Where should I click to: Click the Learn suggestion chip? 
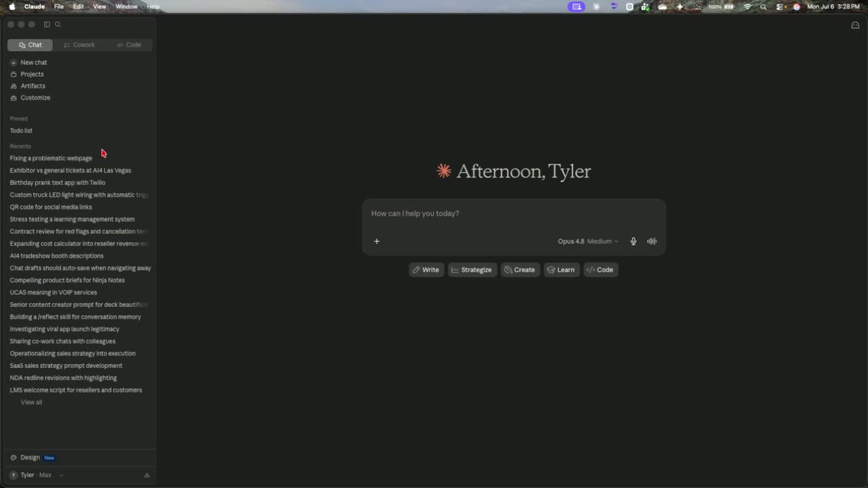(x=561, y=270)
